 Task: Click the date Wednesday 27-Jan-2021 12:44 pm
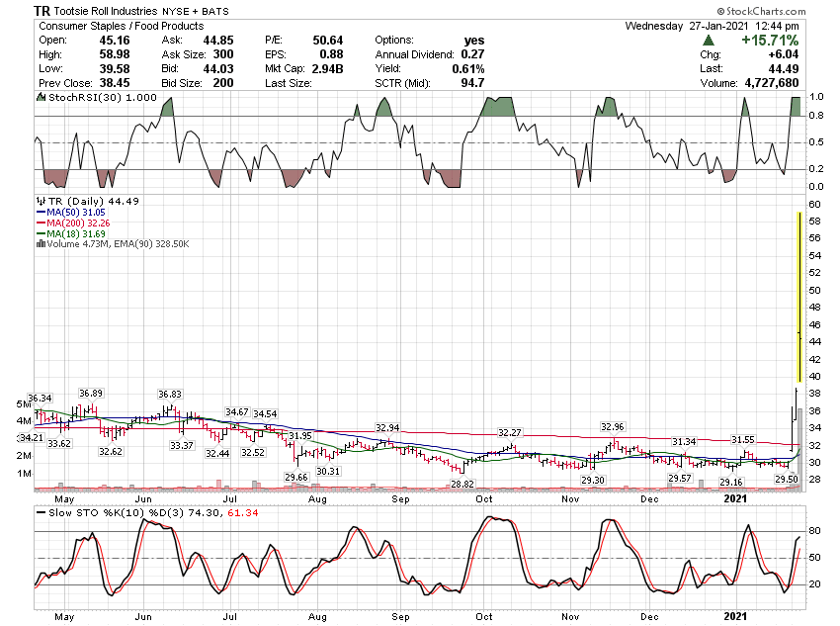click(712, 26)
